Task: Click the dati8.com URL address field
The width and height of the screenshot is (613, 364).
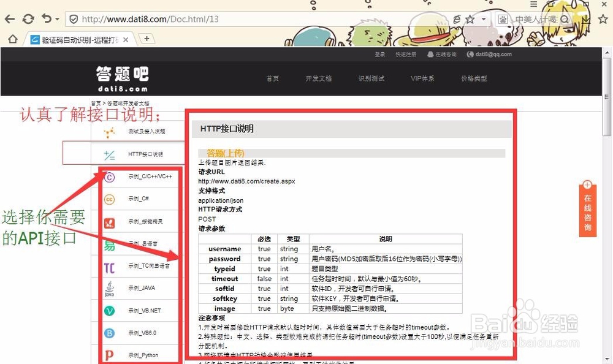Action: tap(150, 19)
